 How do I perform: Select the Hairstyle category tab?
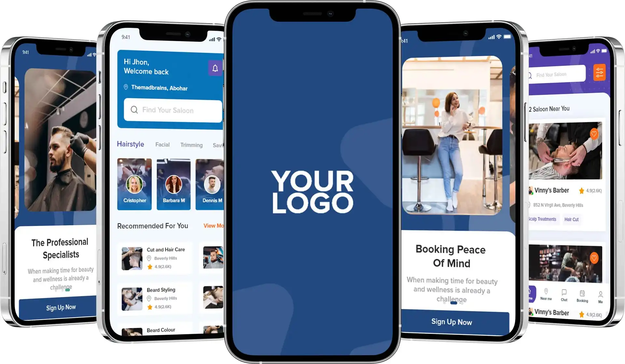pyautogui.click(x=131, y=144)
